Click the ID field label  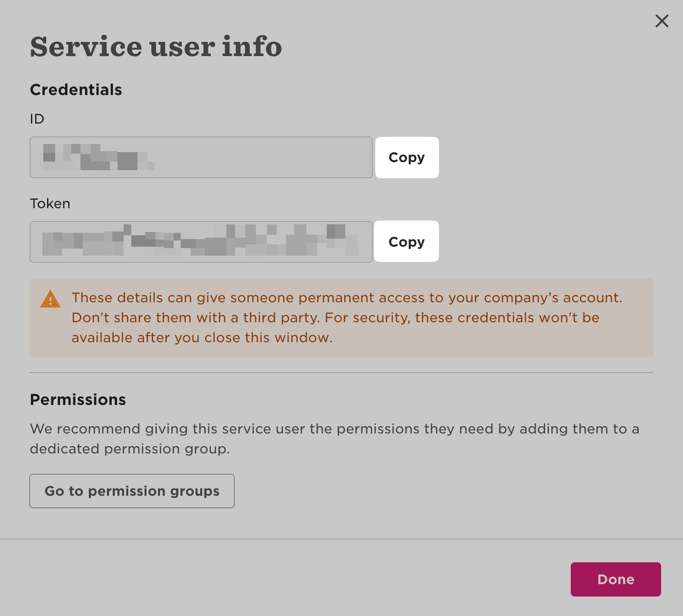click(37, 119)
